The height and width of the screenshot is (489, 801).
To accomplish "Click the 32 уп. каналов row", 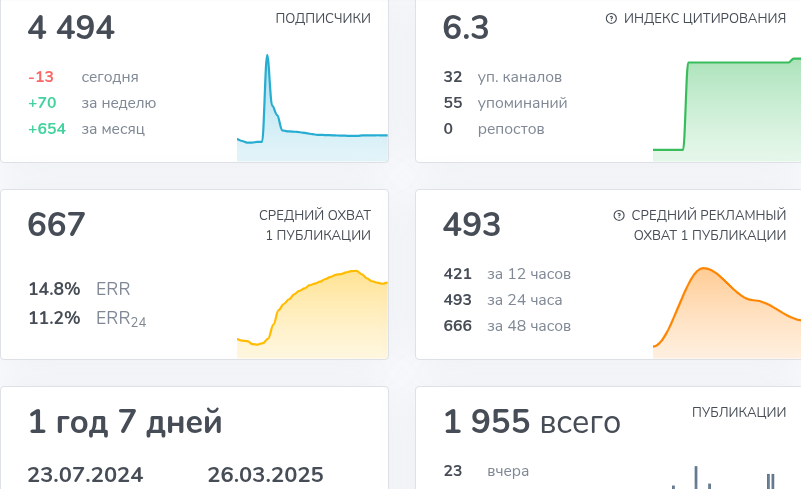I will (x=503, y=77).
